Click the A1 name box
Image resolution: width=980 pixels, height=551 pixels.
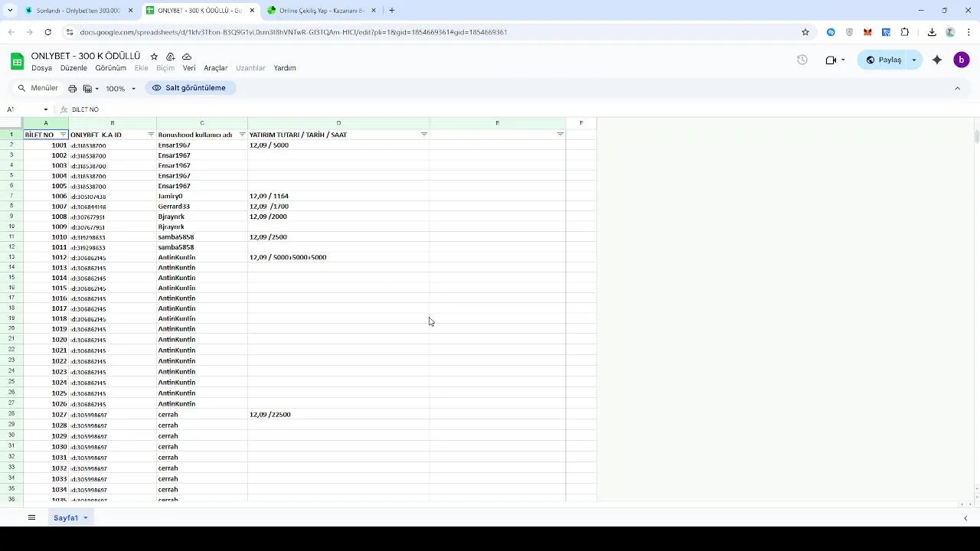pyautogui.click(x=23, y=109)
